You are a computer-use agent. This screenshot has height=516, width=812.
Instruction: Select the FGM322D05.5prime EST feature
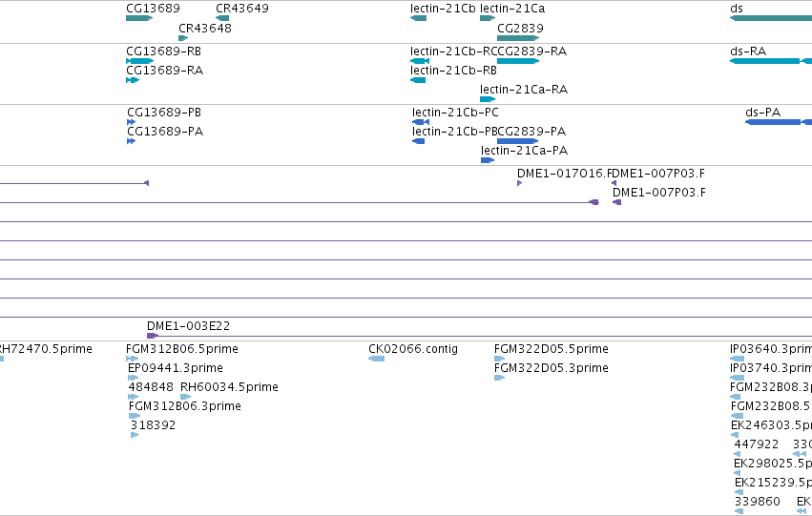[499, 359]
